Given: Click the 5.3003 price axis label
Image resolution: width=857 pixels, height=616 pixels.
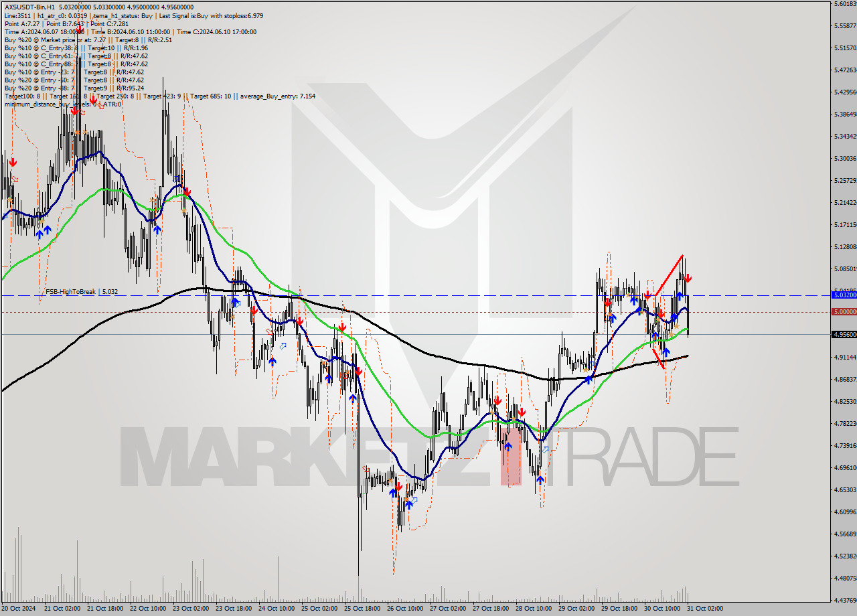Looking at the screenshot, I should [844, 158].
